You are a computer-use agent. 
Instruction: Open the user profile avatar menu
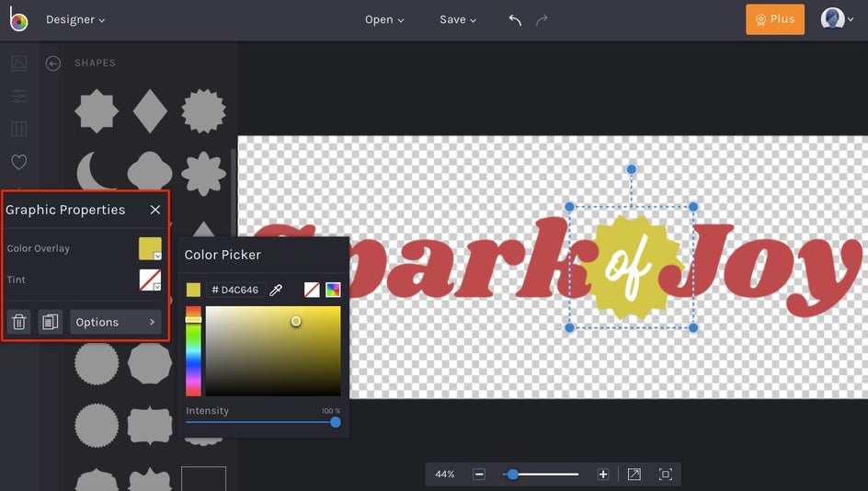click(x=837, y=18)
